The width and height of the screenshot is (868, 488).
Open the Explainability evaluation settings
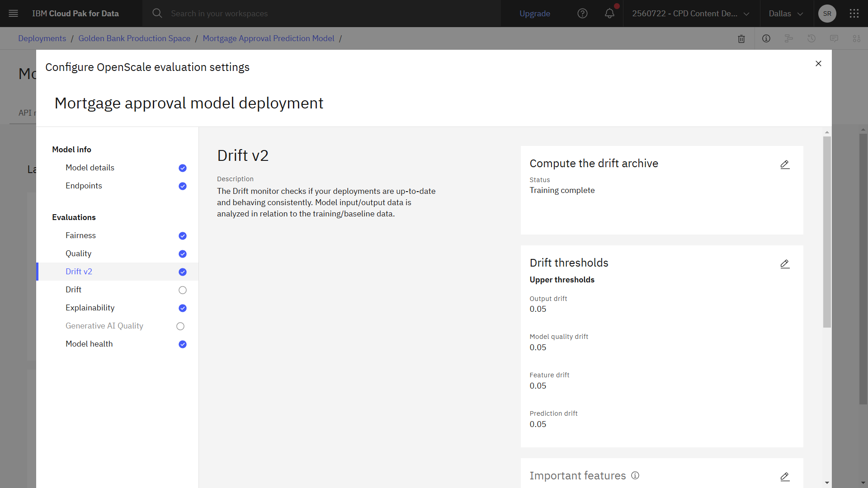(x=90, y=308)
